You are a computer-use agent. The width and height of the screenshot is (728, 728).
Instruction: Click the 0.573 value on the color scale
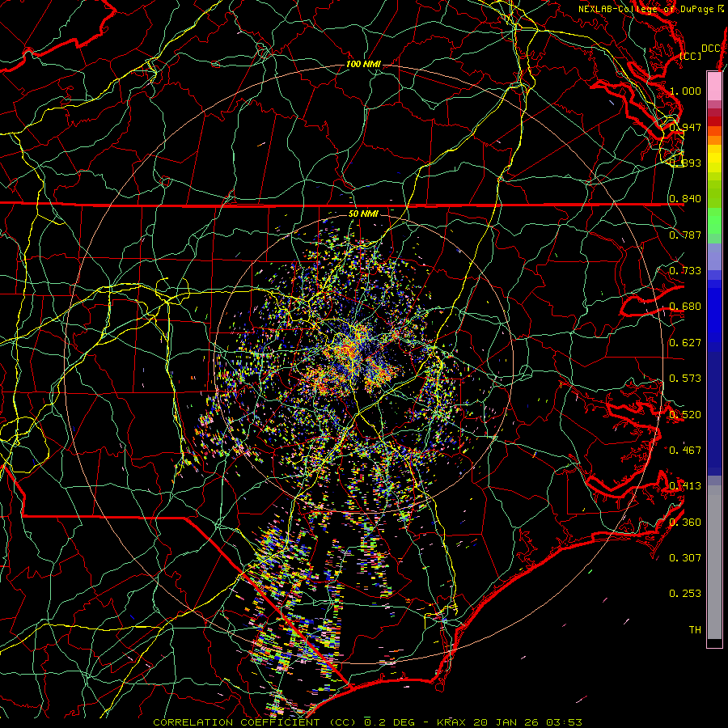click(x=685, y=378)
